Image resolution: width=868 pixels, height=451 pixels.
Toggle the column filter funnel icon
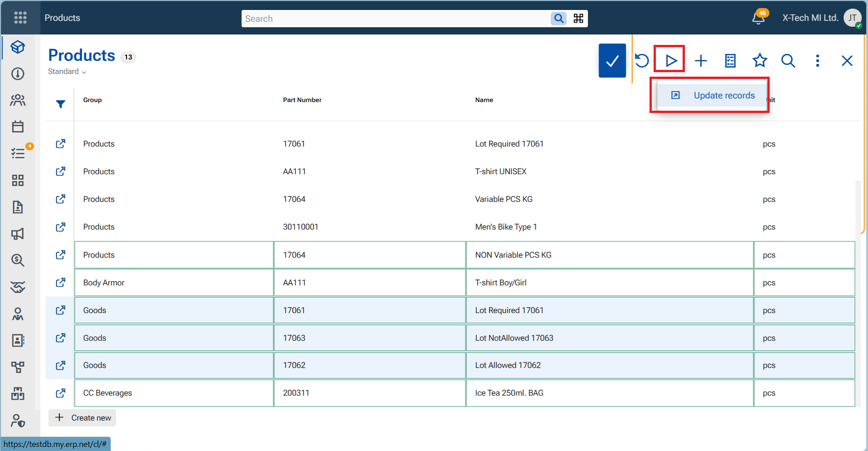coord(60,104)
